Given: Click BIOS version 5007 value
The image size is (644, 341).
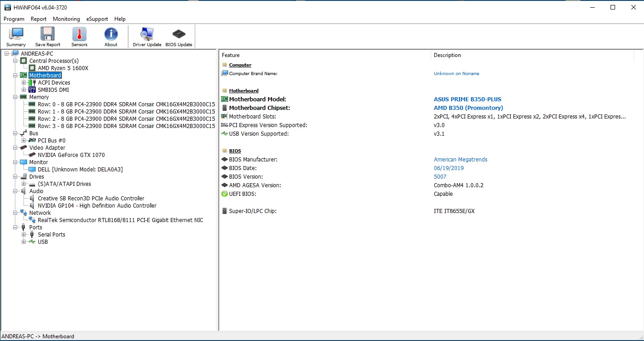Looking at the screenshot, I should (440, 176).
